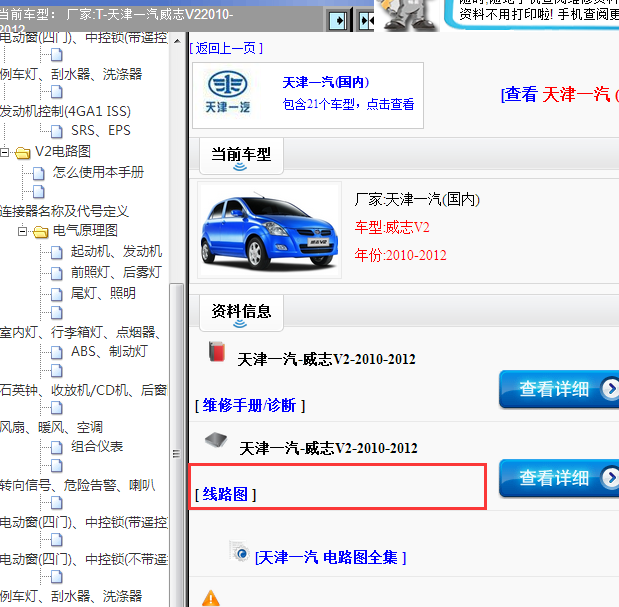The width and height of the screenshot is (619, 607).
Task: Select 尾灯、照明 tree item
Action: click(x=103, y=293)
